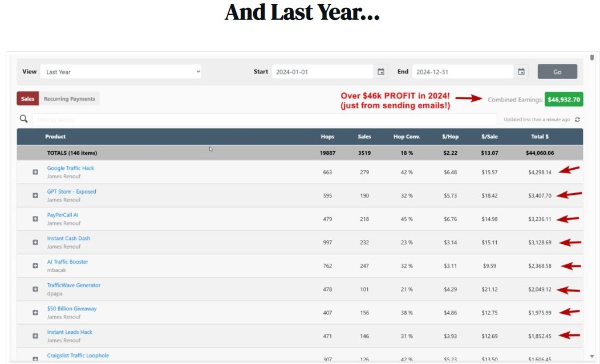Screen dimensions: 600x364
Task: Click plus icon beside AI Traffic Booster
Action: tap(35, 265)
